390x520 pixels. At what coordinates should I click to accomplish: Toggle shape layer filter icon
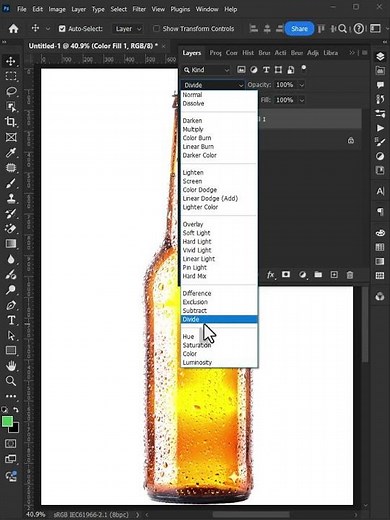click(278, 69)
